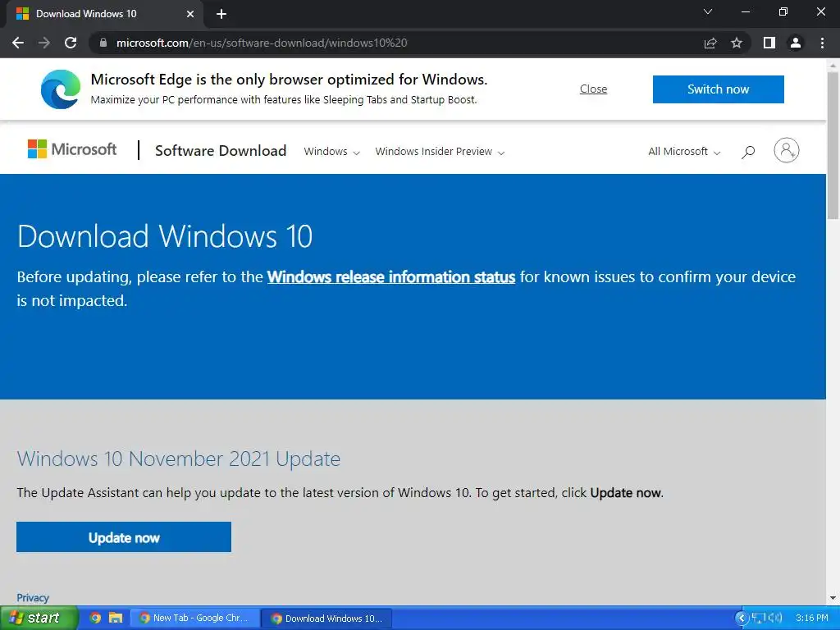Open the Software Download heading link
Viewport: 840px width, 630px height.
221,151
